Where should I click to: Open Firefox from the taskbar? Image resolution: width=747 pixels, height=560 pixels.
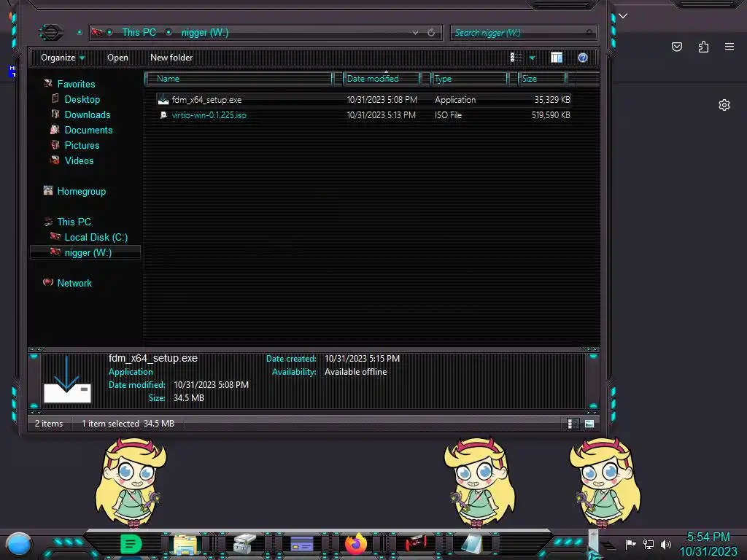click(x=356, y=544)
